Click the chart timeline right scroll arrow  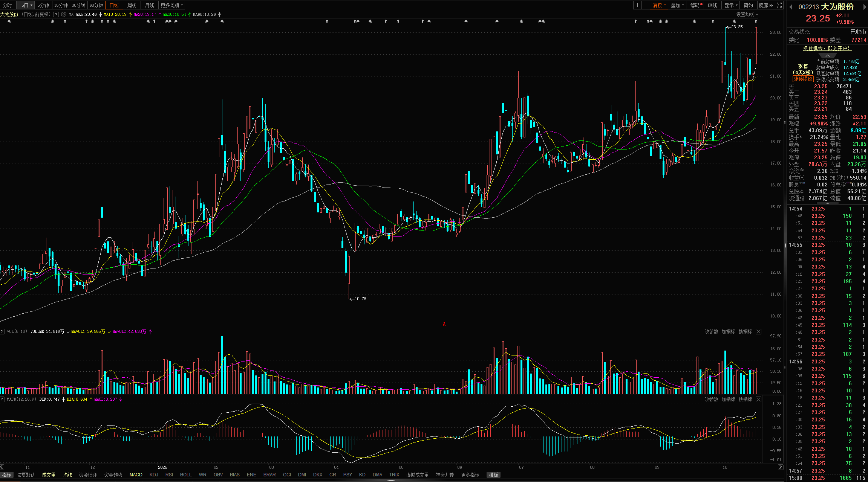[780, 467]
